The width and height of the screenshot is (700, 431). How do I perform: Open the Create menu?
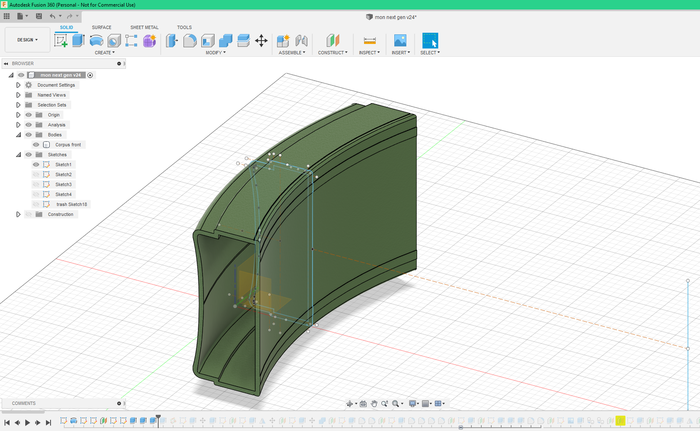pos(104,52)
